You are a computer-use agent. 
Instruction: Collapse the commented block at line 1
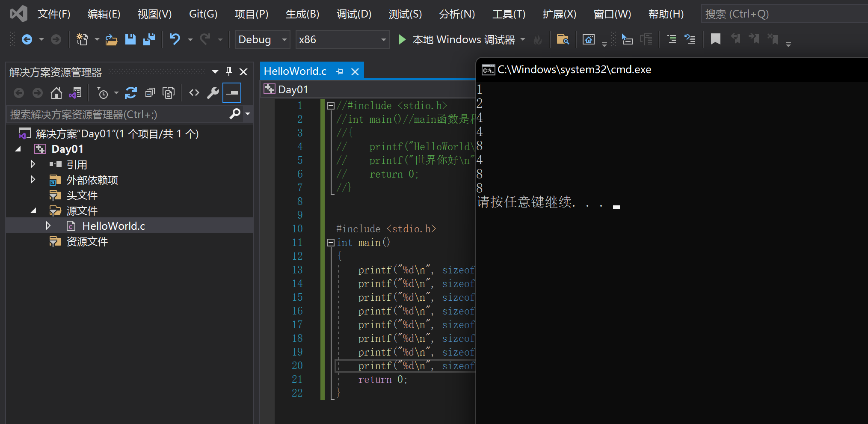click(x=330, y=106)
